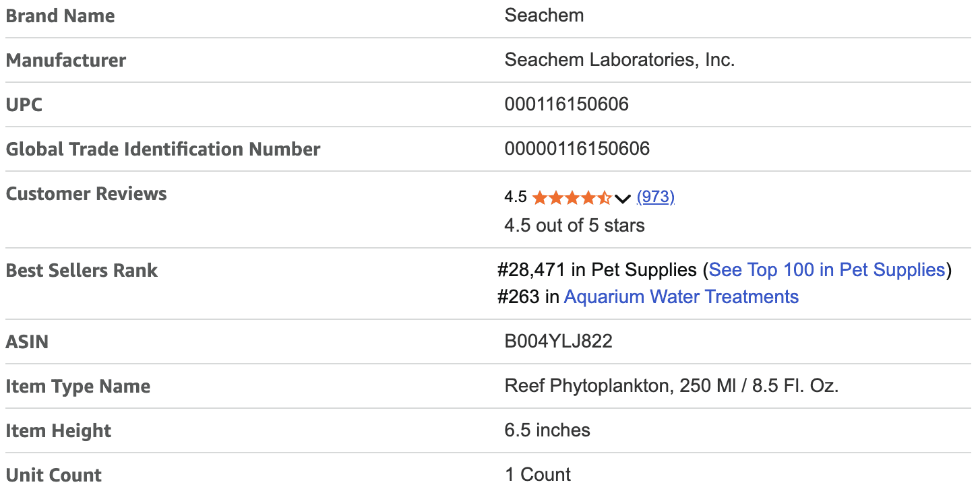Click the Brand Name row label
The width and height of the screenshot is (980, 493).
pos(61,16)
